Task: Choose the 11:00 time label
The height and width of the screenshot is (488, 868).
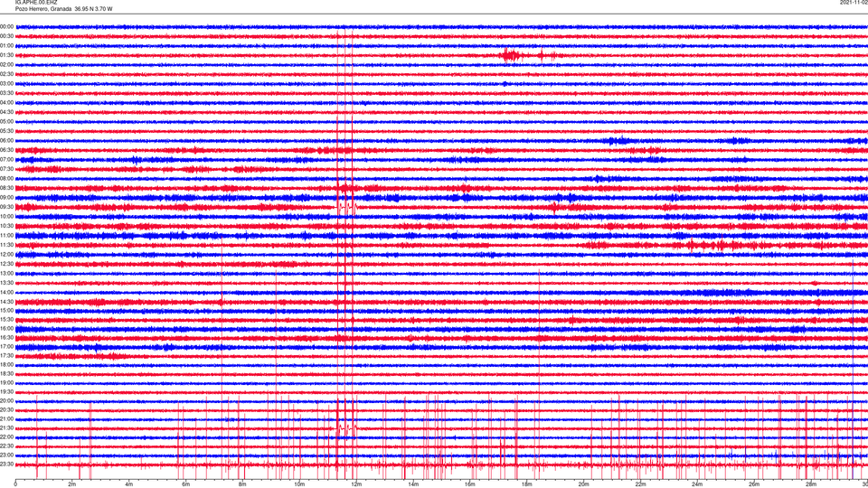Action: (7, 235)
